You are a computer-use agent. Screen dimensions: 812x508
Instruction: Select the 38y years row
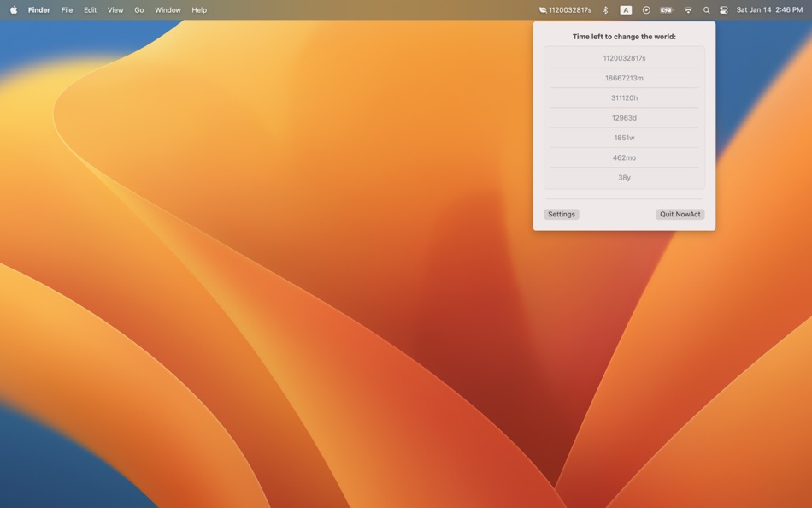tap(624, 177)
